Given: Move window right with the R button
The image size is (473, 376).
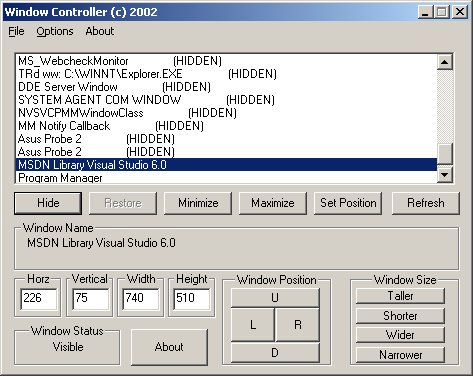Looking at the screenshot, I should [298, 324].
